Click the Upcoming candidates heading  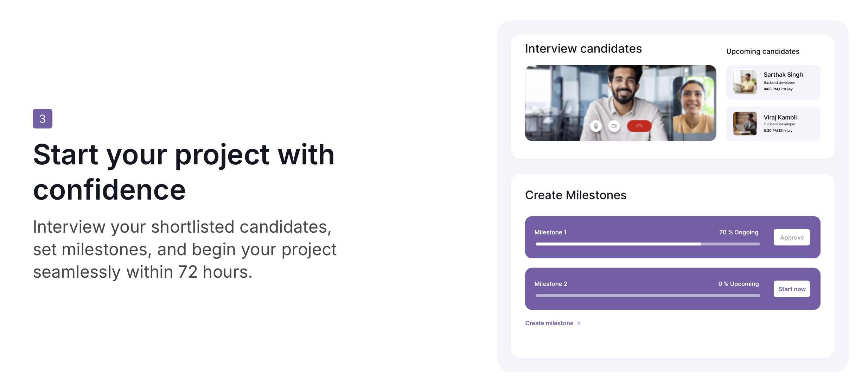(762, 51)
